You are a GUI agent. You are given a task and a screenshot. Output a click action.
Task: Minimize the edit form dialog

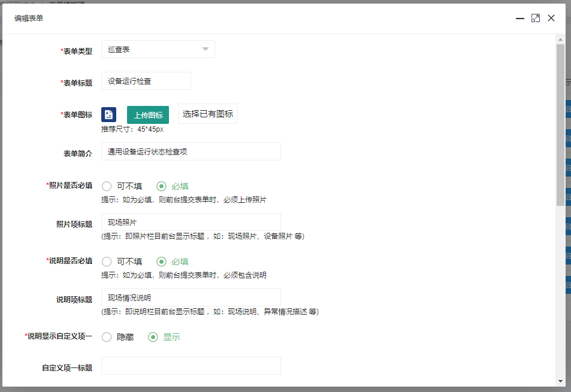[519, 19]
